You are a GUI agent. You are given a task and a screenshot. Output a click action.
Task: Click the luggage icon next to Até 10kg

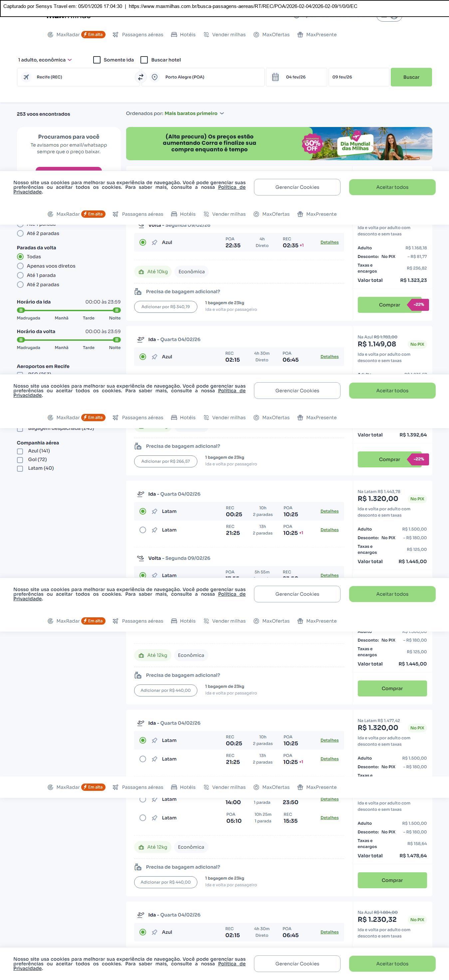click(x=141, y=272)
